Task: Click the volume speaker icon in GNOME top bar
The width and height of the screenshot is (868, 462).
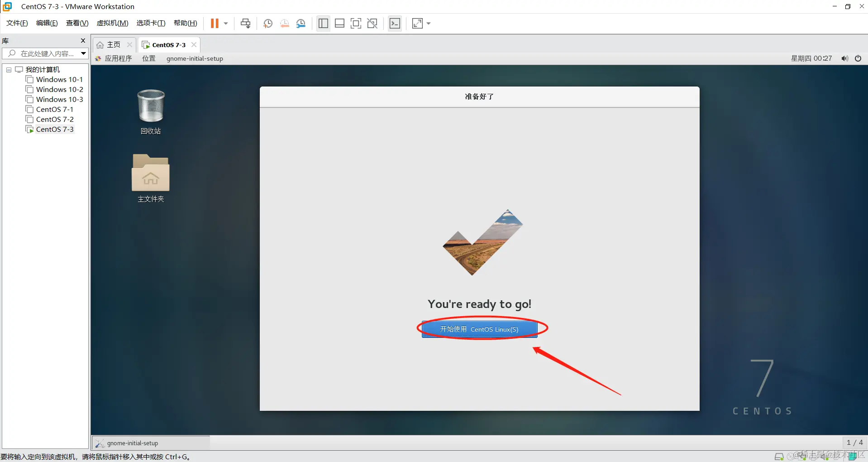Action: 845,58
